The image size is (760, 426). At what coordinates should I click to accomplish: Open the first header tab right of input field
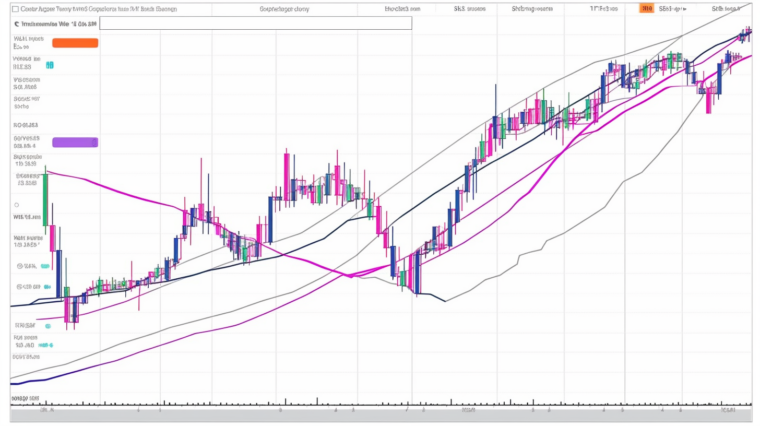[x=403, y=8]
